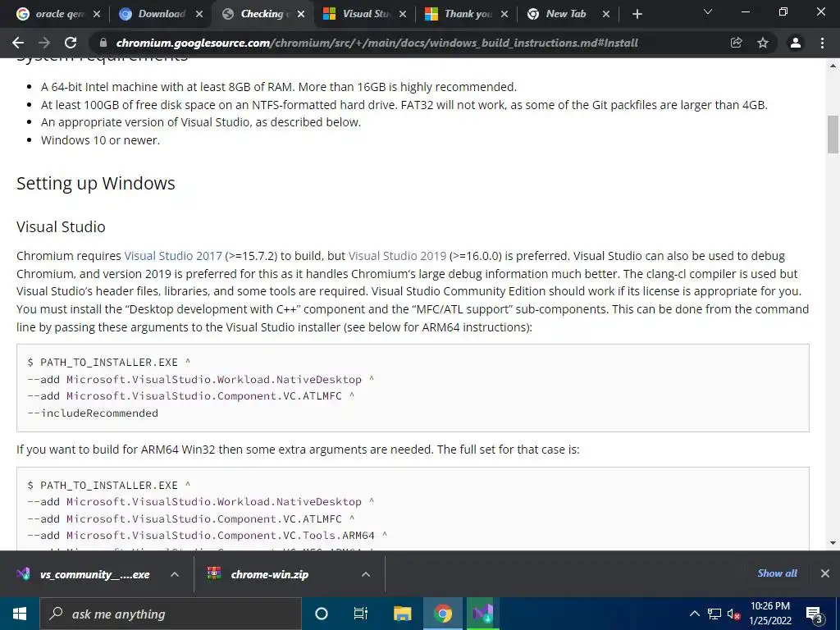Click the ask me anything search box
This screenshot has height=630, width=840.
pos(171,614)
